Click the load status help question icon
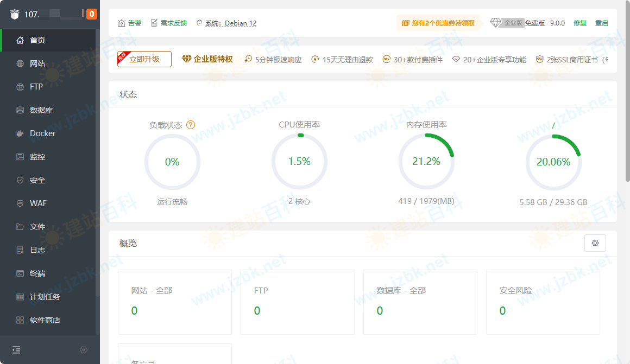This screenshot has width=630, height=364. click(191, 125)
